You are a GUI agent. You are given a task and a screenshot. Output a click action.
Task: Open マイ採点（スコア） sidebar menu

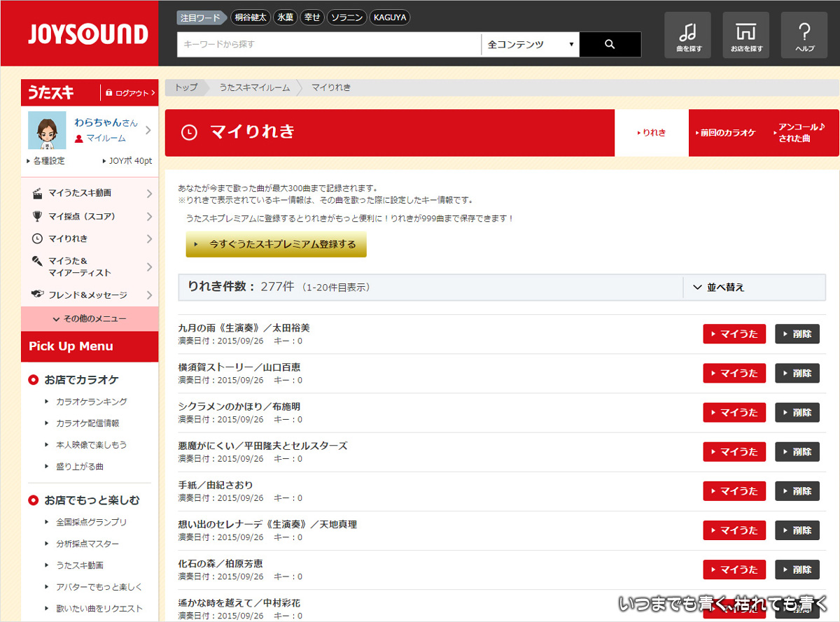tap(90, 216)
